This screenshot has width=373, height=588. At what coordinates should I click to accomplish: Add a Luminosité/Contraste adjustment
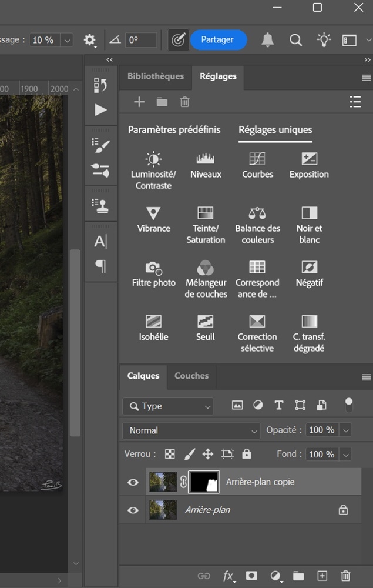pos(153,171)
